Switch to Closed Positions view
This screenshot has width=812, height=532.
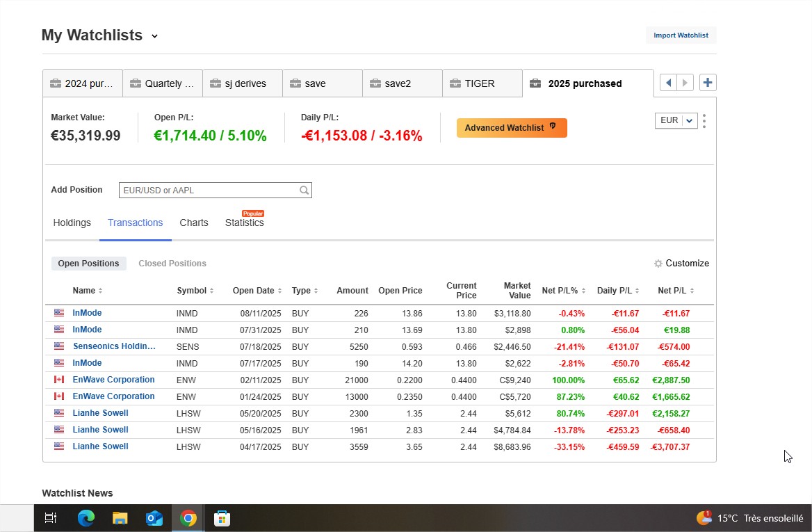click(x=172, y=263)
